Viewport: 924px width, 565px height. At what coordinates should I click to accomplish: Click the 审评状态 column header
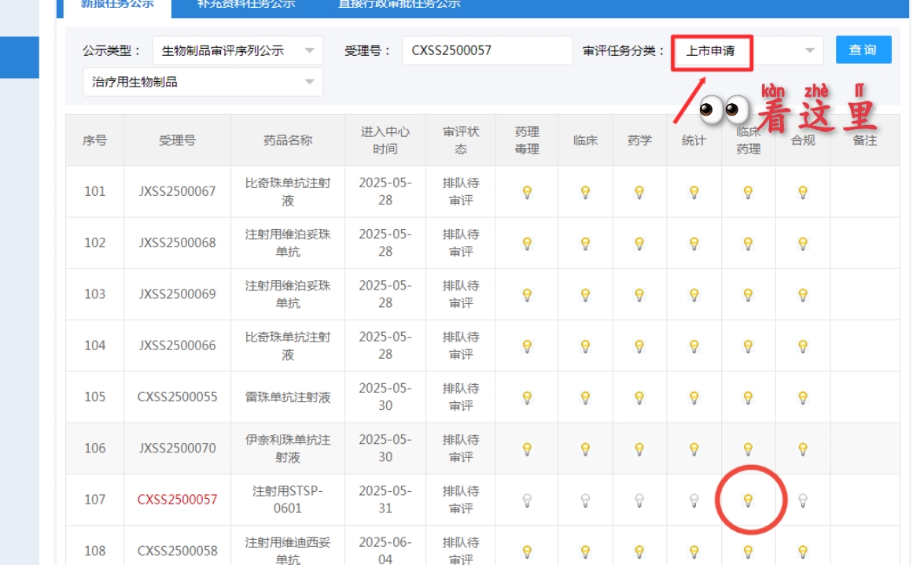tap(461, 140)
